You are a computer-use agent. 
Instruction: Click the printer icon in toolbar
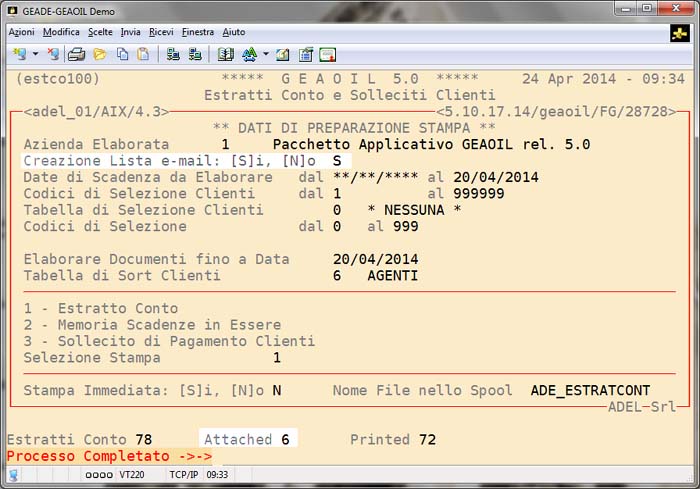click(76, 54)
